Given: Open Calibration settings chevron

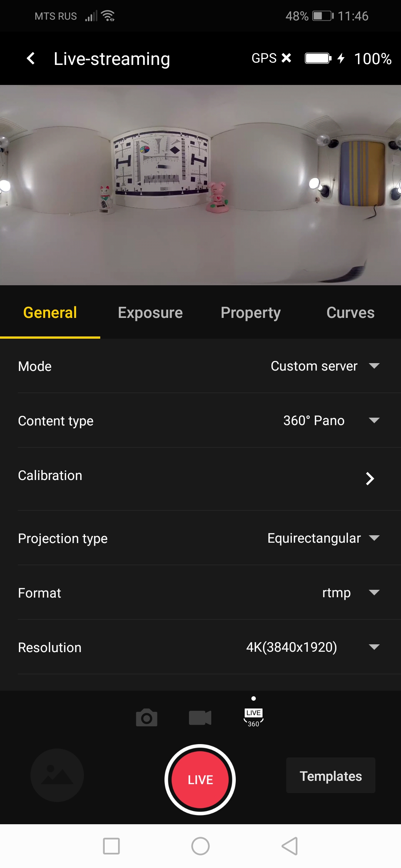Looking at the screenshot, I should [x=370, y=479].
